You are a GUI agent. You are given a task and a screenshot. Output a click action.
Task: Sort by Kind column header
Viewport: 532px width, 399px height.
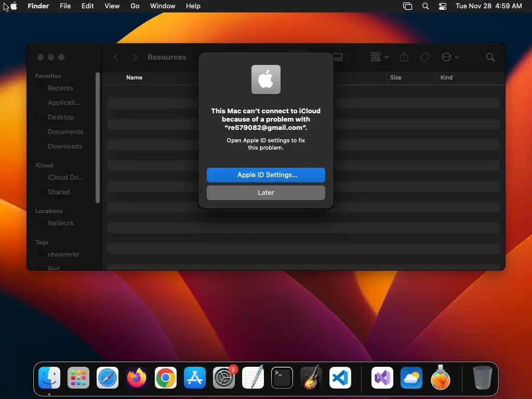coord(446,77)
